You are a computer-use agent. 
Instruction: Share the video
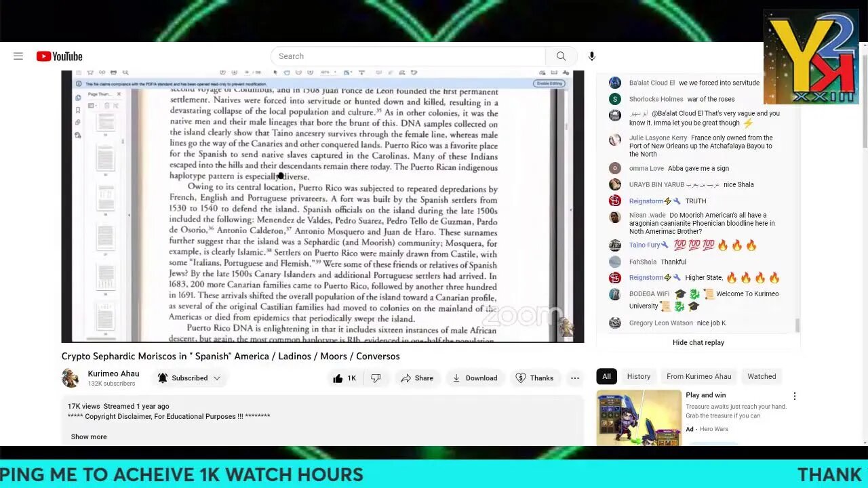coord(416,378)
